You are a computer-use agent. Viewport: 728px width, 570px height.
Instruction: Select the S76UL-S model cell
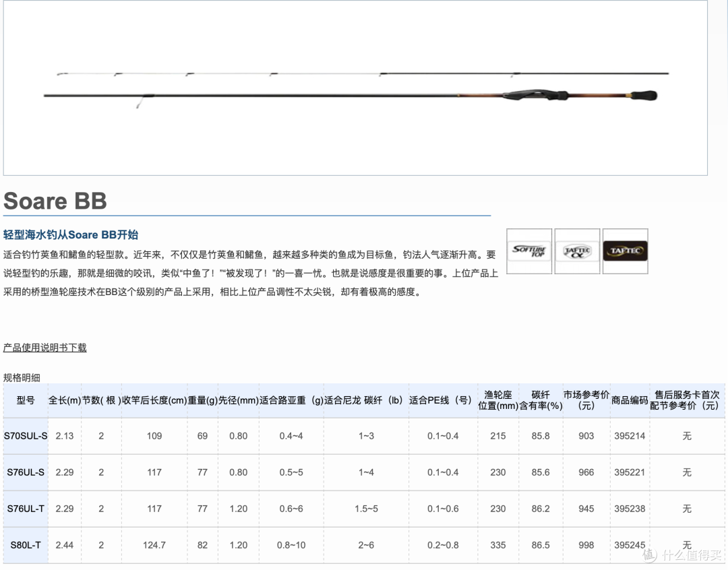pos(26,472)
